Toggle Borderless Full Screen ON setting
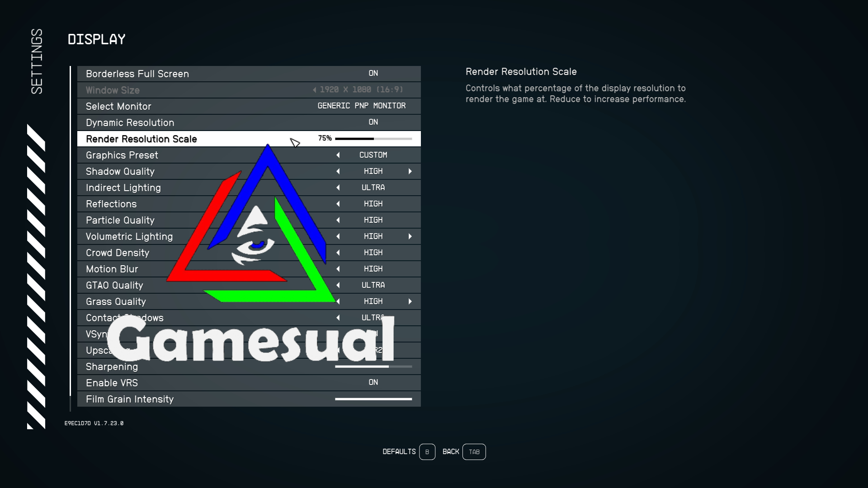The width and height of the screenshot is (868, 488). pos(373,73)
